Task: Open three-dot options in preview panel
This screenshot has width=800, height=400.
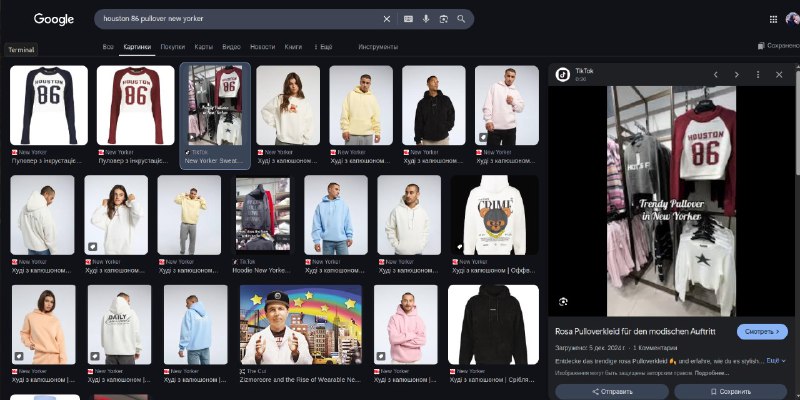Action: (758, 74)
